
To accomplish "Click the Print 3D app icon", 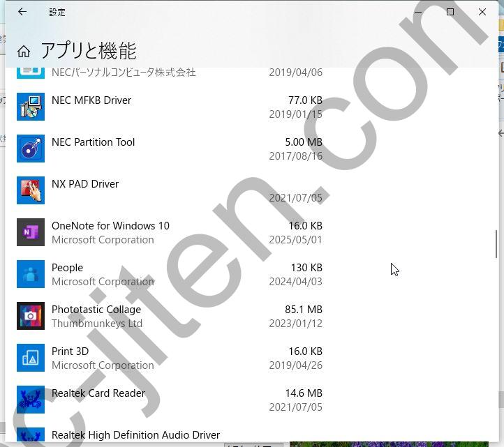I will (31, 358).
